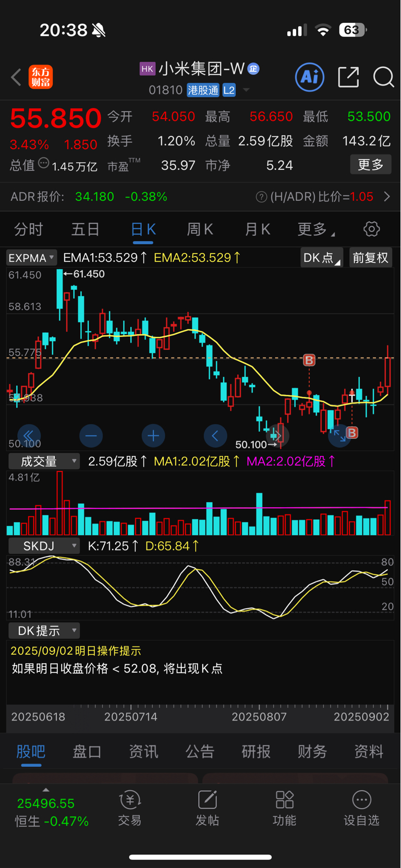Select the 股吧 tab
Screen dimensions: 401x868
[31, 751]
